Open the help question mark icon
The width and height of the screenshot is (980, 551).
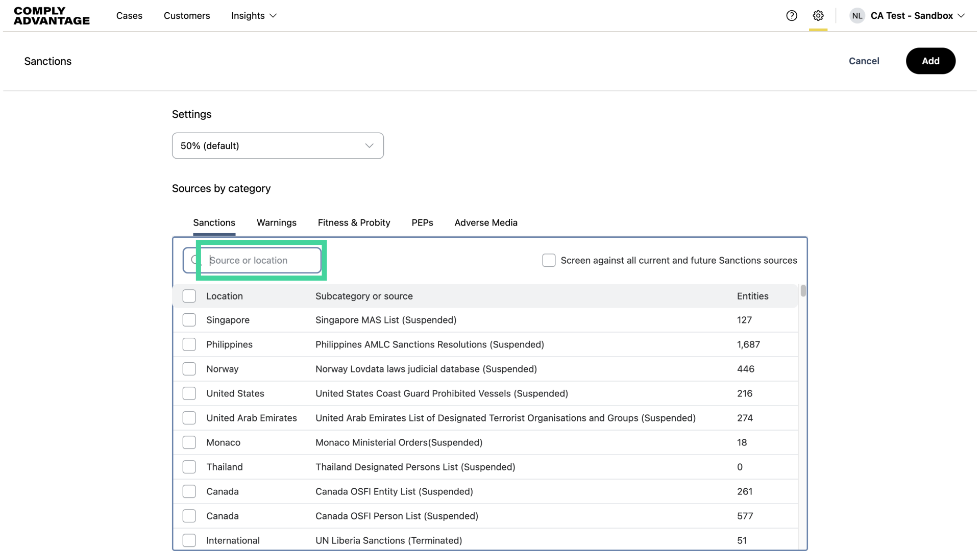tap(792, 16)
